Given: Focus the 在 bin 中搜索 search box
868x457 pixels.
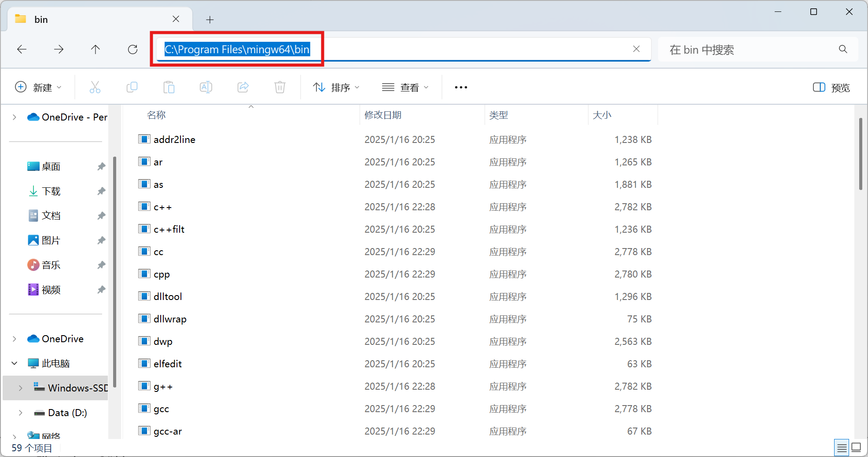Looking at the screenshot, I should coord(757,49).
